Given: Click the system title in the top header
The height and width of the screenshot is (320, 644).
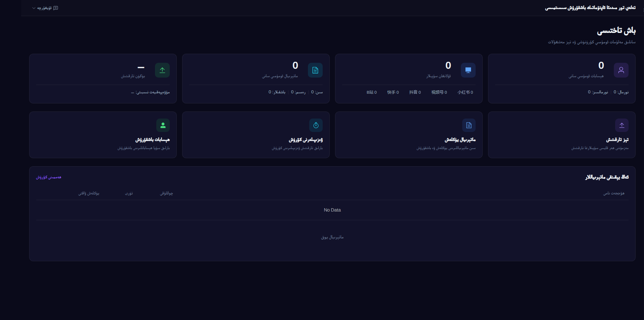Looking at the screenshot, I should (590, 8).
